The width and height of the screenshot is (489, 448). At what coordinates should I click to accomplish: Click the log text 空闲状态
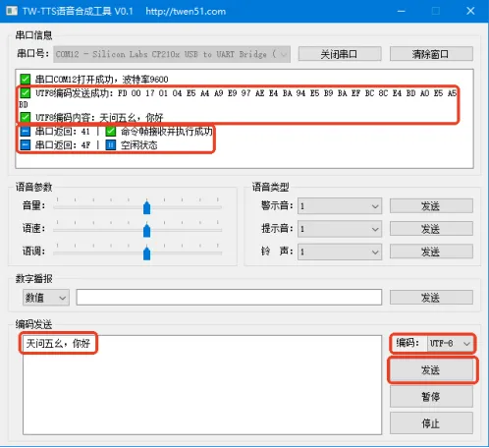pyautogui.click(x=139, y=145)
